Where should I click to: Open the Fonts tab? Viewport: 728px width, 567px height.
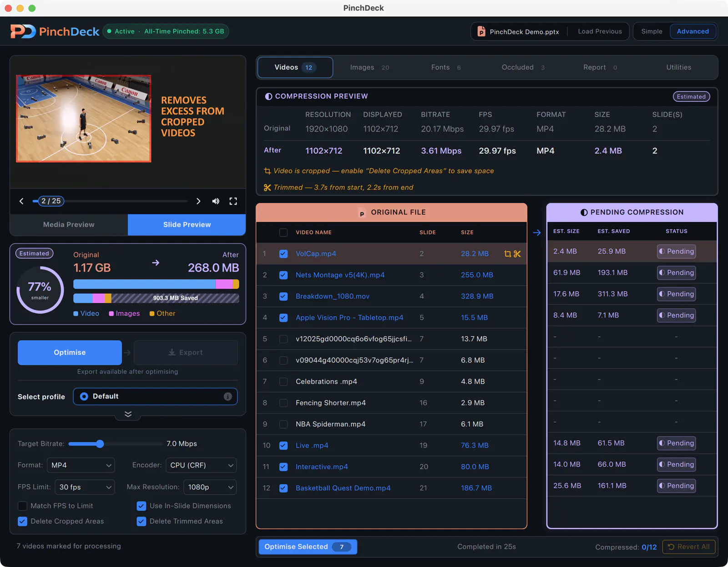click(446, 67)
